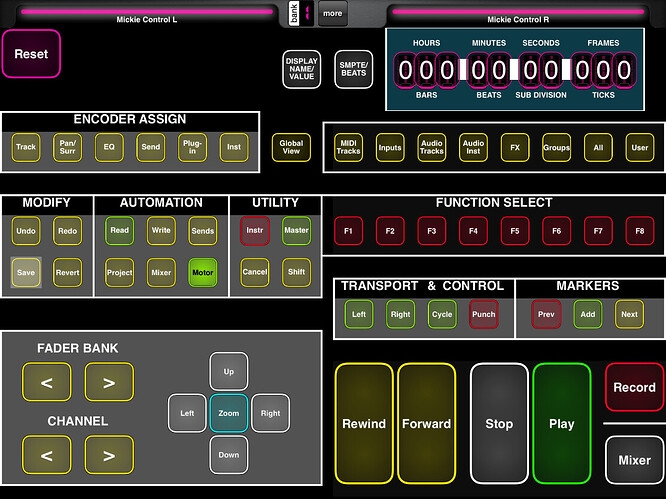The width and height of the screenshot is (666, 499).
Task: Select the Mickie Control R tab
Action: [x=518, y=15]
